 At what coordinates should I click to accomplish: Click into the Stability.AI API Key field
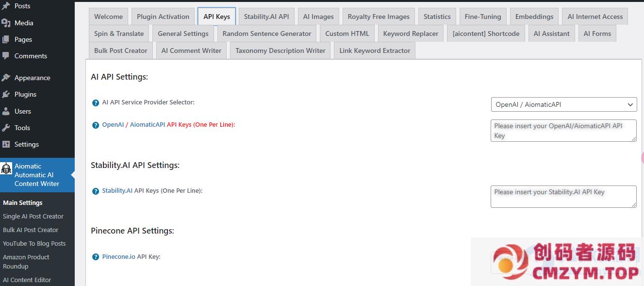563,197
